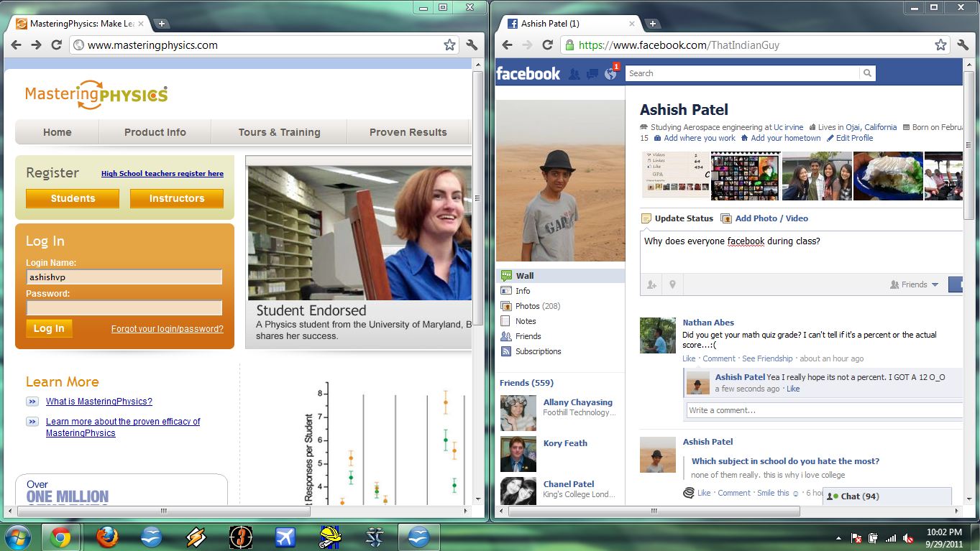
Task: Click the MasteringPhysics logo
Action: click(96, 95)
